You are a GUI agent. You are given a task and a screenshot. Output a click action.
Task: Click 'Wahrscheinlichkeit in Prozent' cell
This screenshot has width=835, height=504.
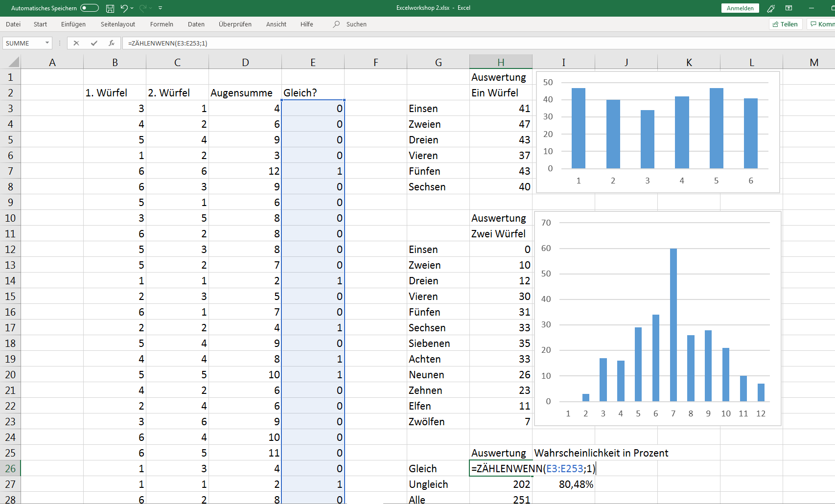pyautogui.click(x=601, y=453)
